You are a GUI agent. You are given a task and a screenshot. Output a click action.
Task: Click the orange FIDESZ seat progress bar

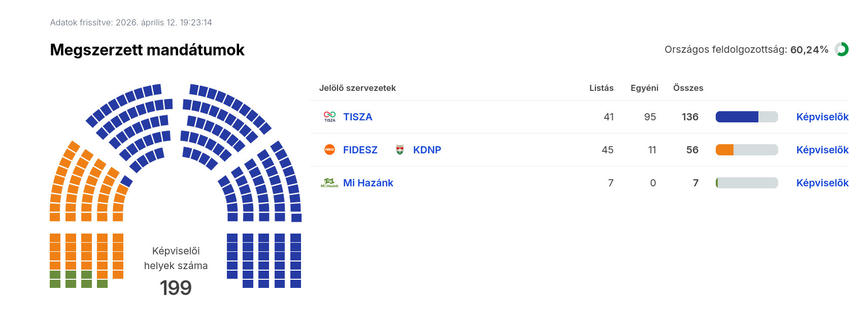tap(746, 150)
